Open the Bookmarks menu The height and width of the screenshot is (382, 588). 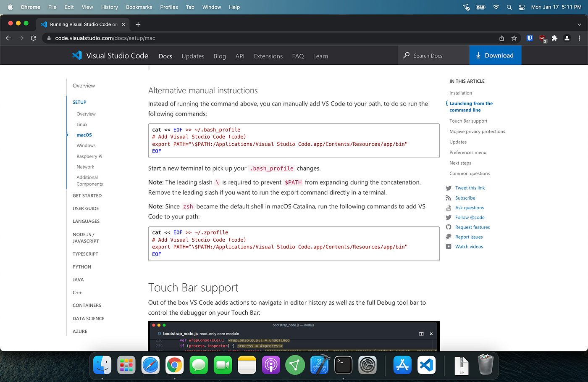139,7
